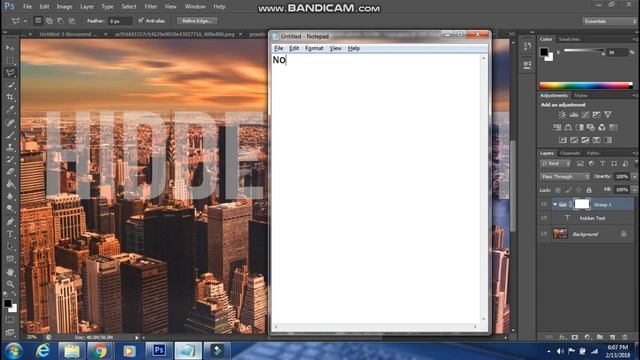
Task: Add a Levels adjustment
Action: 574,115
